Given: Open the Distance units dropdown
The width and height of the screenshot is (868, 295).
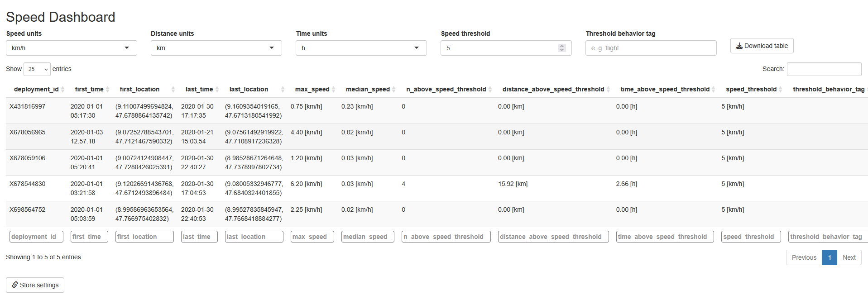Looking at the screenshot, I should [216, 48].
